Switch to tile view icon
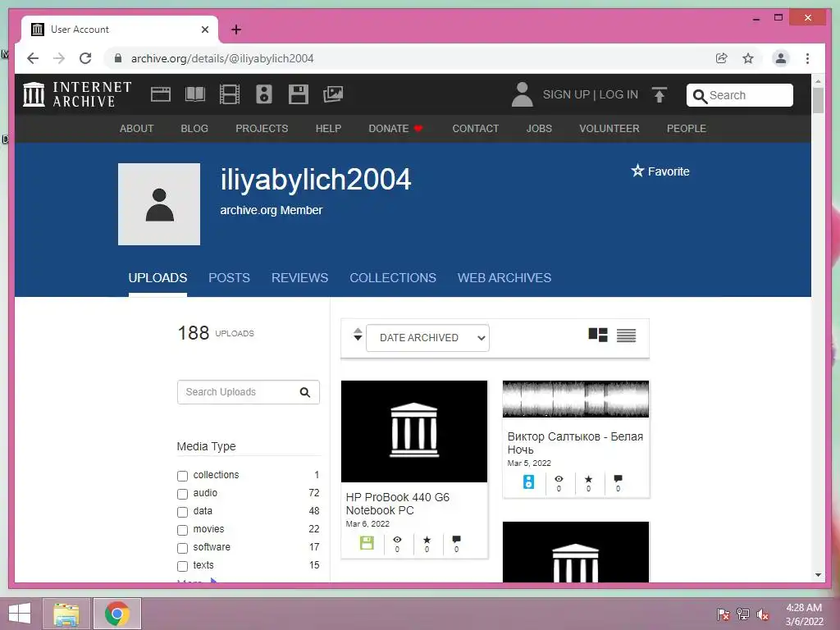840x630 pixels. tap(598, 335)
